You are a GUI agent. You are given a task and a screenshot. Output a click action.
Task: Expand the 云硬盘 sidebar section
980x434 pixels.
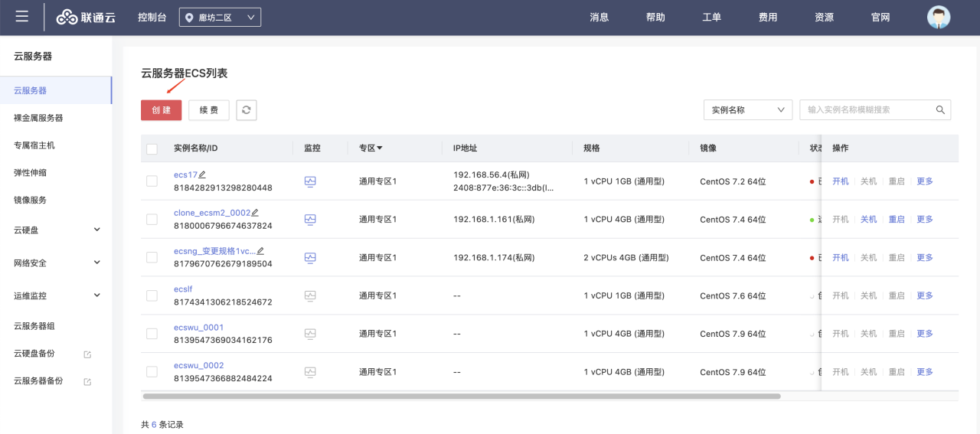(x=96, y=230)
